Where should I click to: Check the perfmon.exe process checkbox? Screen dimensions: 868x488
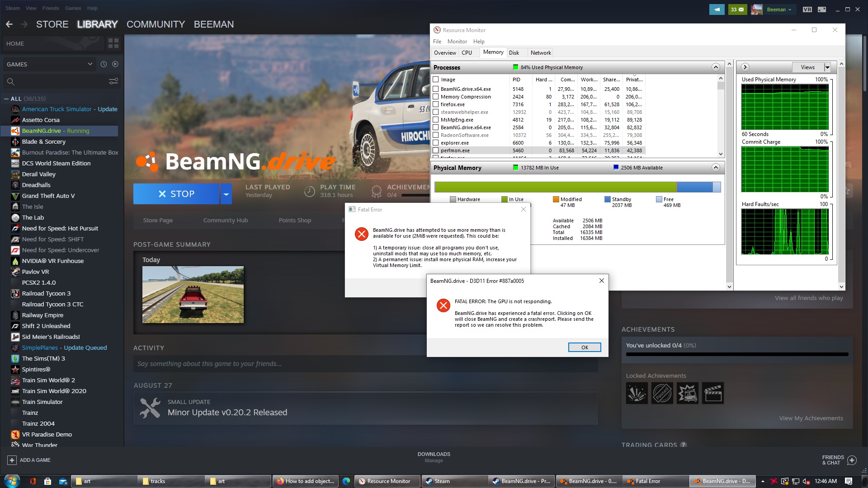[436, 150]
